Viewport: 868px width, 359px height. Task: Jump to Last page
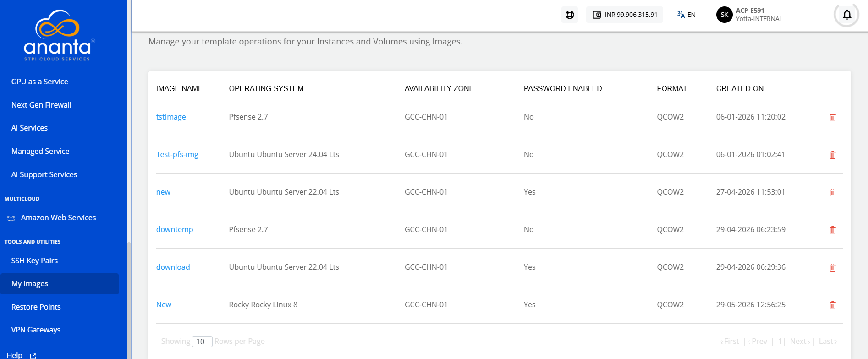click(x=828, y=342)
